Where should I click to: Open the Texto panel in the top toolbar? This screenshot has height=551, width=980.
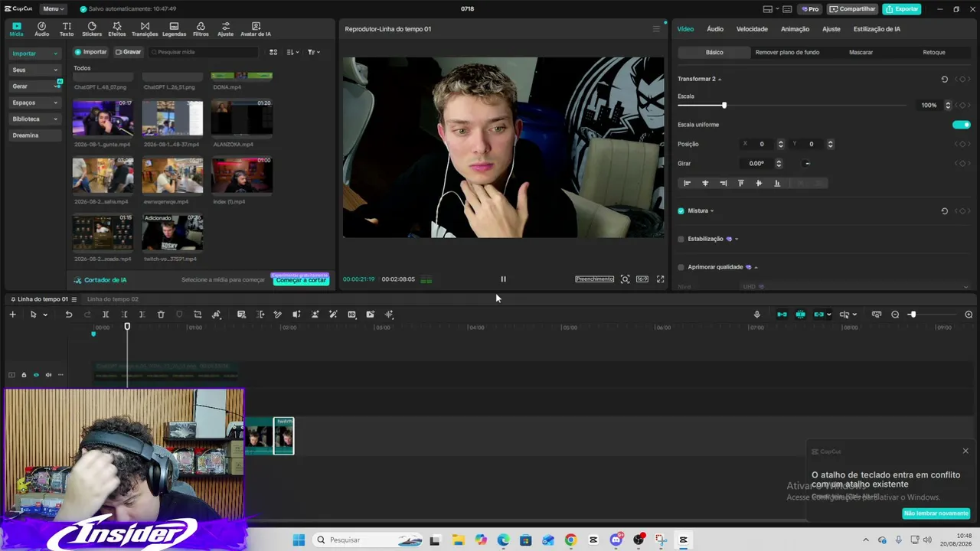click(67, 29)
